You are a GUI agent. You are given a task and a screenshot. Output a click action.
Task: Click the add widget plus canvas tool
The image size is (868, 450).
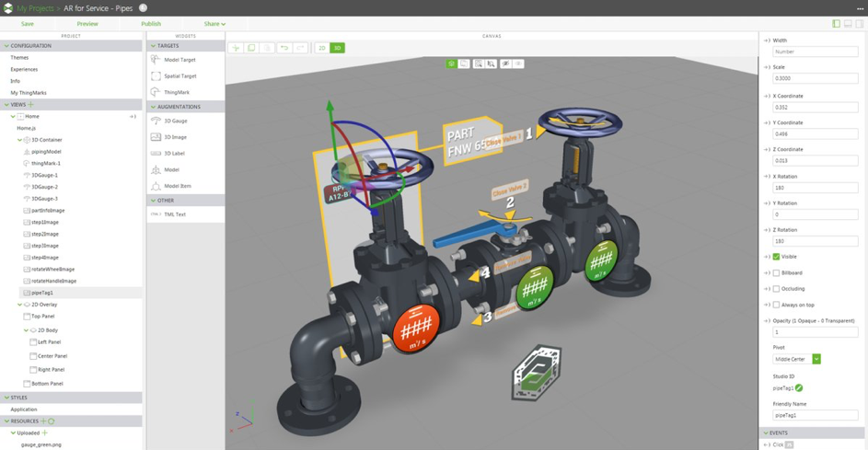pyautogui.click(x=236, y=48)
